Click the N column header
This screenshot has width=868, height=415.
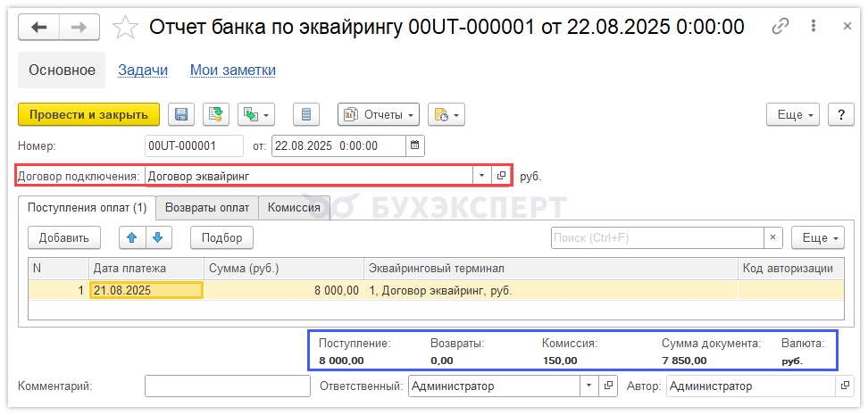(x=59, y=269)
